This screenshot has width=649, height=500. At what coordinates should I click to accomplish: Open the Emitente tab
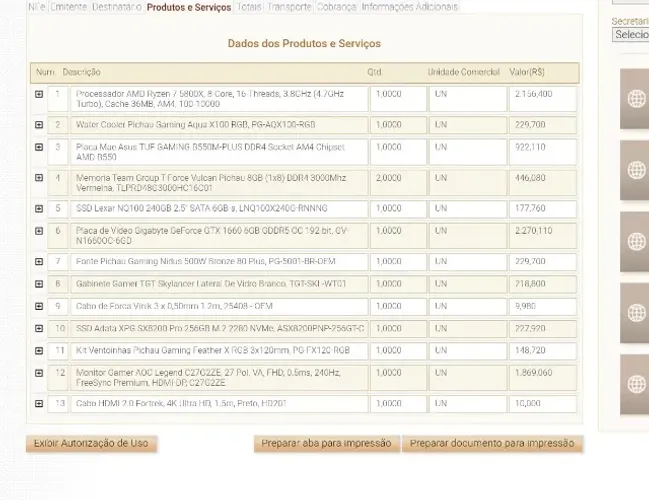tap(69, 7)
